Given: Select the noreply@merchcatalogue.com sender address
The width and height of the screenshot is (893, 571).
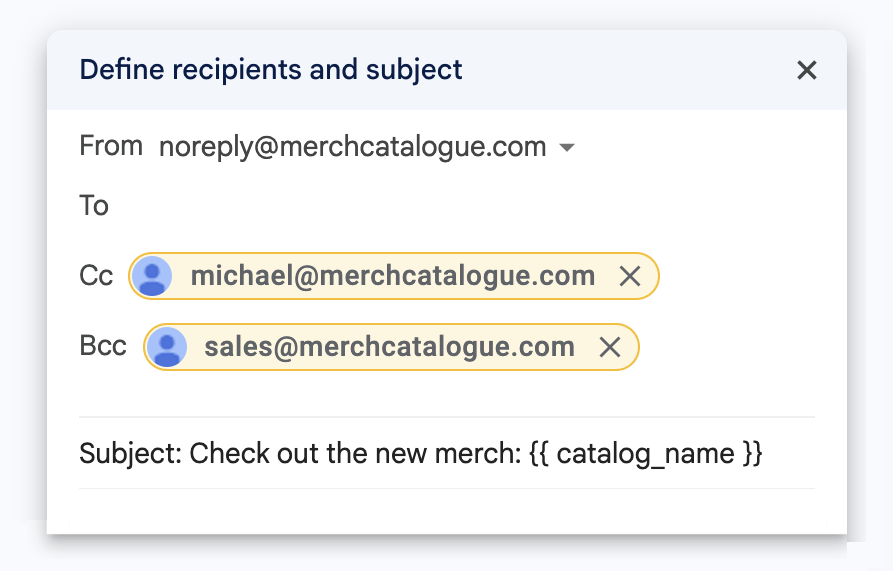Looking at the screenshot, I should click(353, 147).
